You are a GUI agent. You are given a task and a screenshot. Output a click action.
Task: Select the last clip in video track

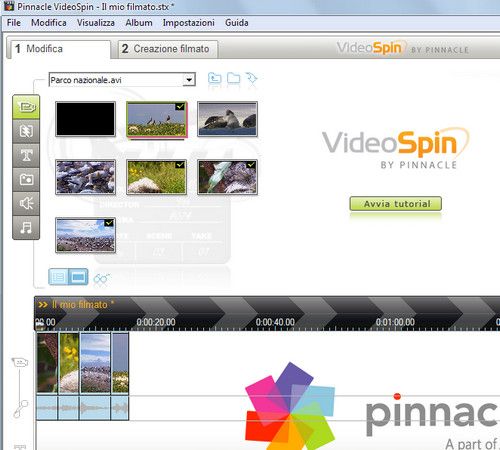[x=120, y=363]
